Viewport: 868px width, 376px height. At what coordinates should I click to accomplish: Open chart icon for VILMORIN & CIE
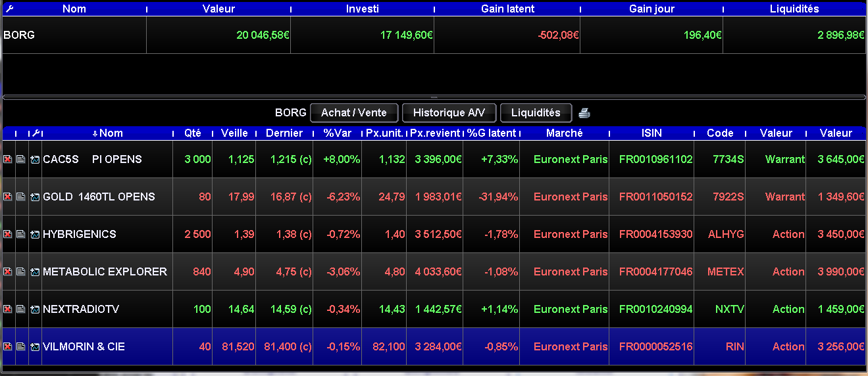click(x=35, y=347)
